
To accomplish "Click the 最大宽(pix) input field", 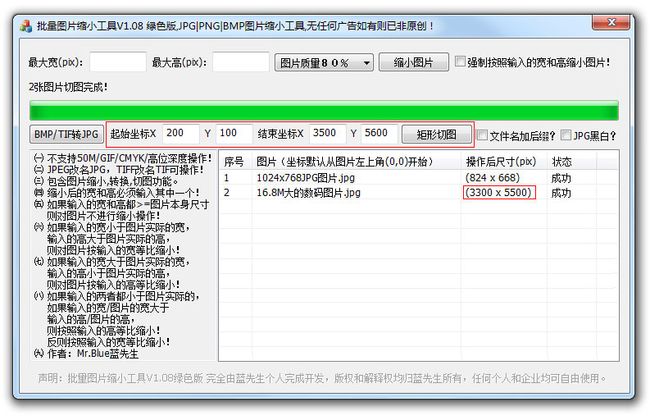I will pyautogui.click(x=118, y=62).
